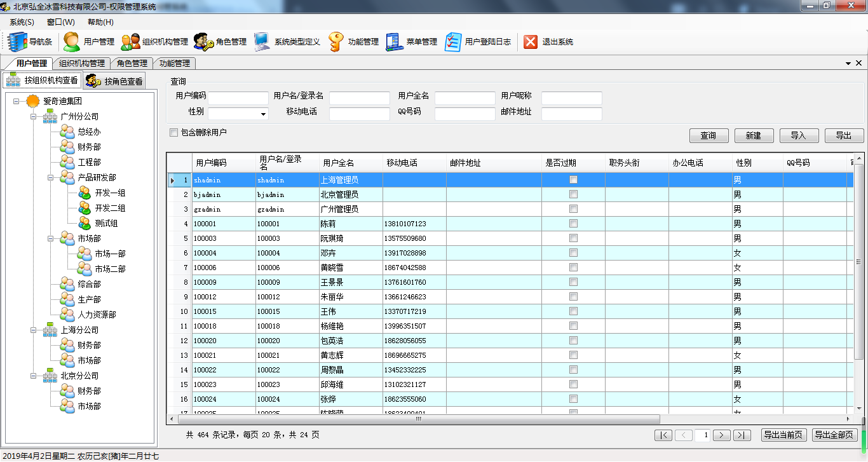
Task: Open 用户登陆日志 toolbar icon
Action: click(453, 42)
